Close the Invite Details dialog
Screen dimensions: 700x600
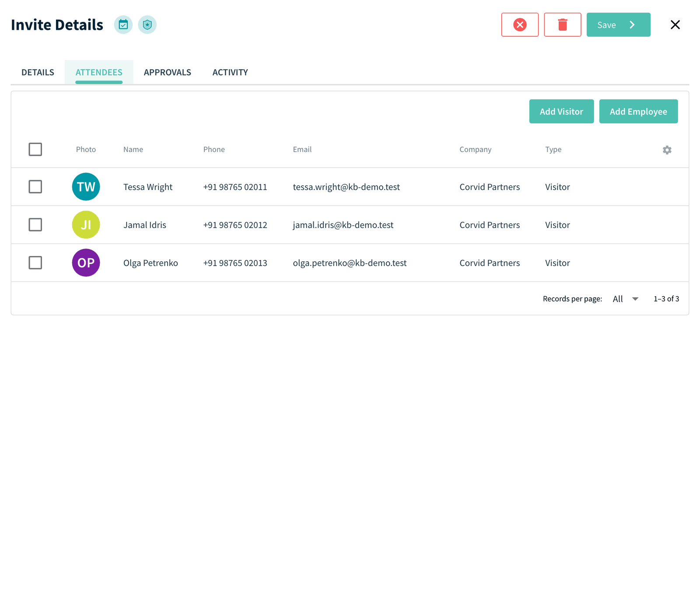675,25
